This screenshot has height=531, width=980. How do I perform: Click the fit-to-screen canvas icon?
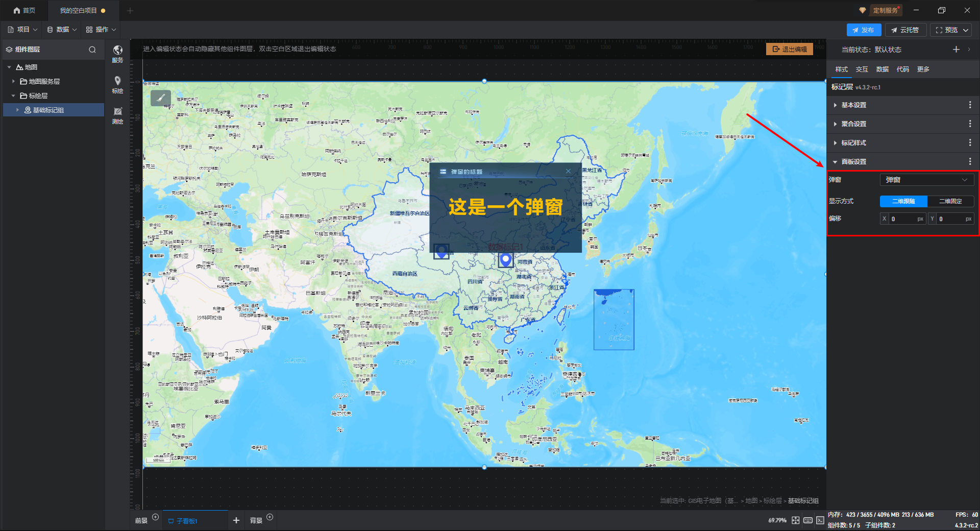[x=795, y=520]
